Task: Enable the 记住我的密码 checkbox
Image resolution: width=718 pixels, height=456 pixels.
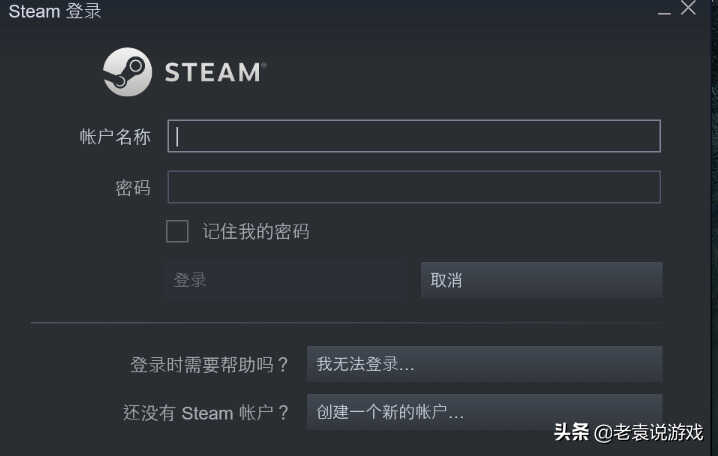Action: pyautogui.click(x=177, y=231)
